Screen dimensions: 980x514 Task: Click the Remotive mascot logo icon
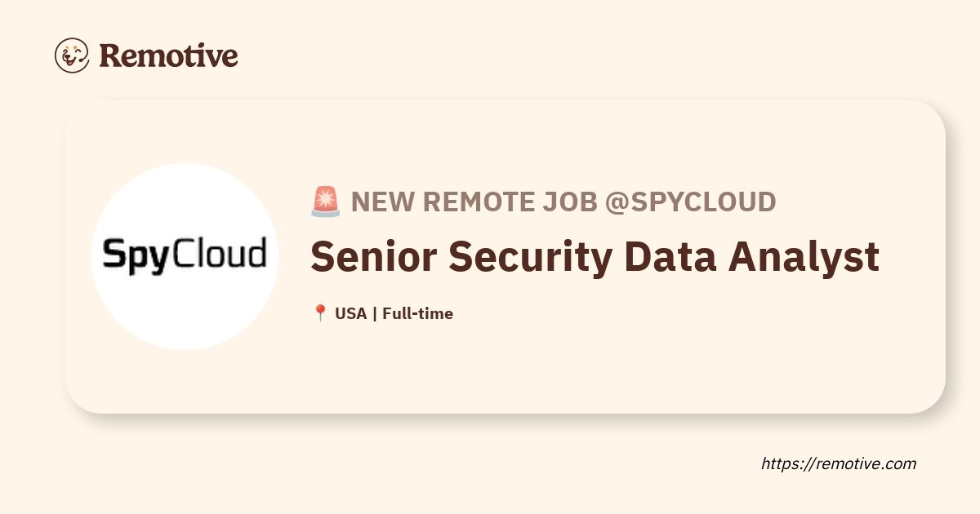click(72, 55)
